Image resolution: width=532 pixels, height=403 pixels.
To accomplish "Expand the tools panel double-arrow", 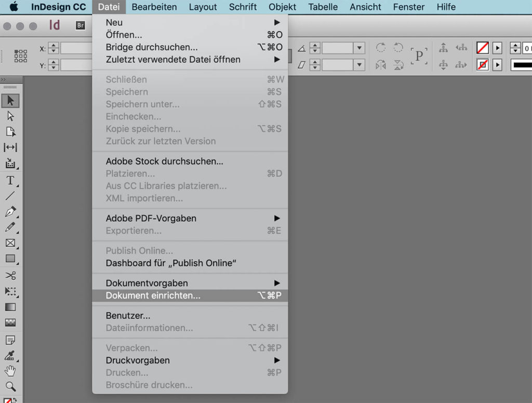I will pyautogui.click(x=4, y=80).
